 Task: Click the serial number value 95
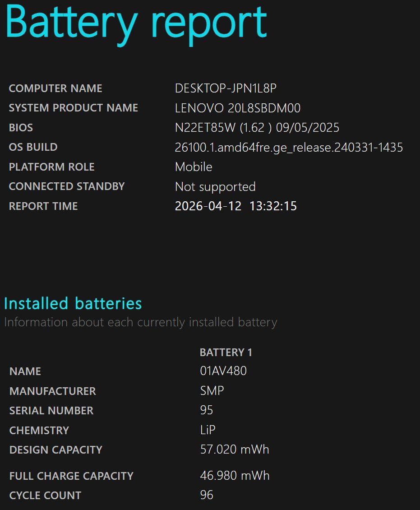pyautogui.click(x=207, y=410)
